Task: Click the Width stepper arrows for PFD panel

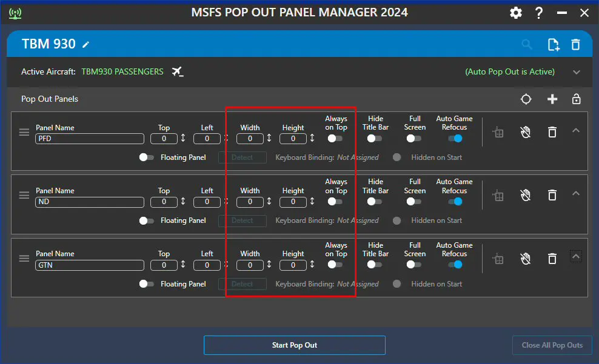Action: pos(269,137)
